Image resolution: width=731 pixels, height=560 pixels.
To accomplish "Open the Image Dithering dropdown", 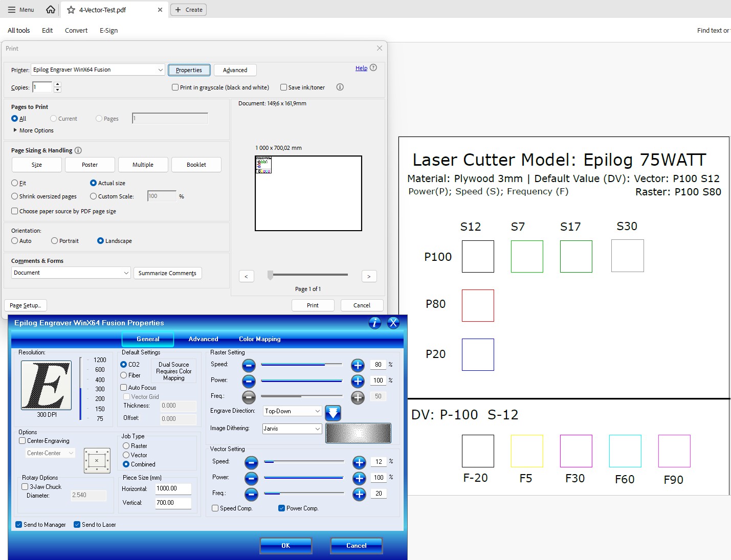I will (x=291, y=429).
